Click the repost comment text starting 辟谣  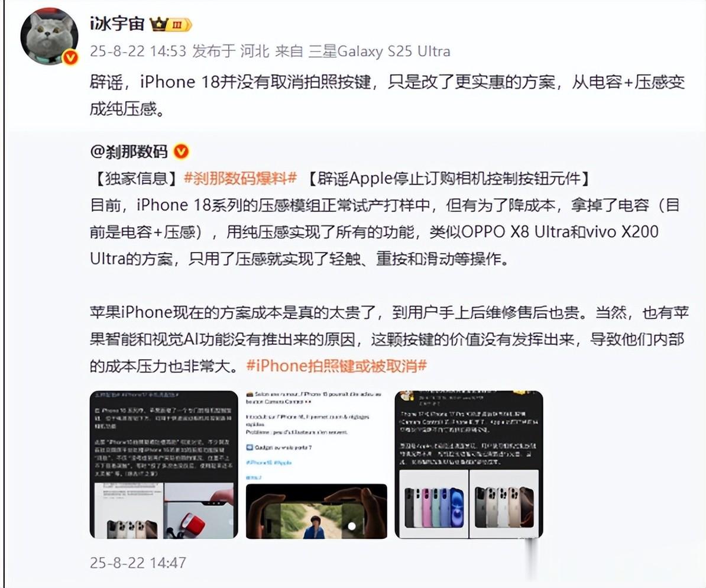coord(387,95)
